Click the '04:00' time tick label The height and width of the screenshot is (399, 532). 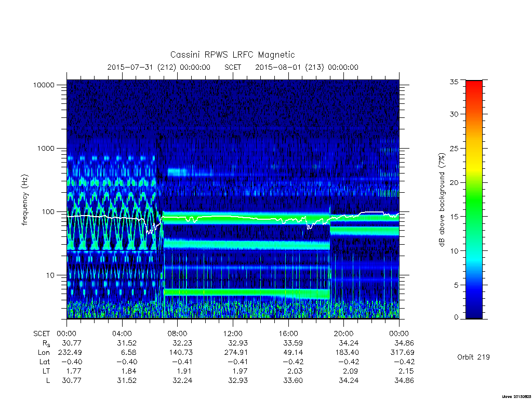tap(122, 334)
